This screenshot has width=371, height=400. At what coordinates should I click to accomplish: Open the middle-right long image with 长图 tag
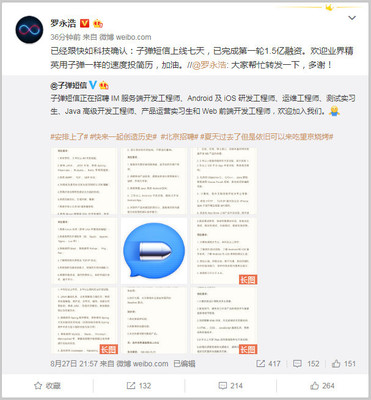click(224, 251)
